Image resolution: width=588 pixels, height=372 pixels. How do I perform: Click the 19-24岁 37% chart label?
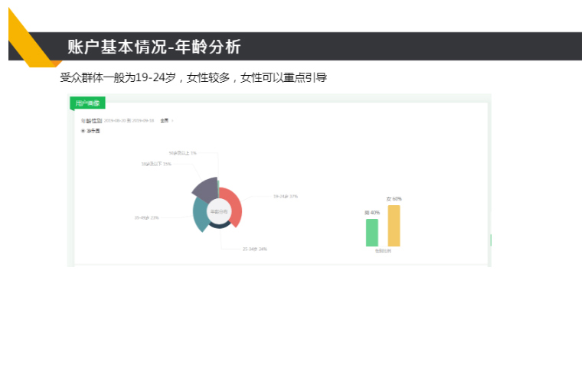tap(286, 197)
